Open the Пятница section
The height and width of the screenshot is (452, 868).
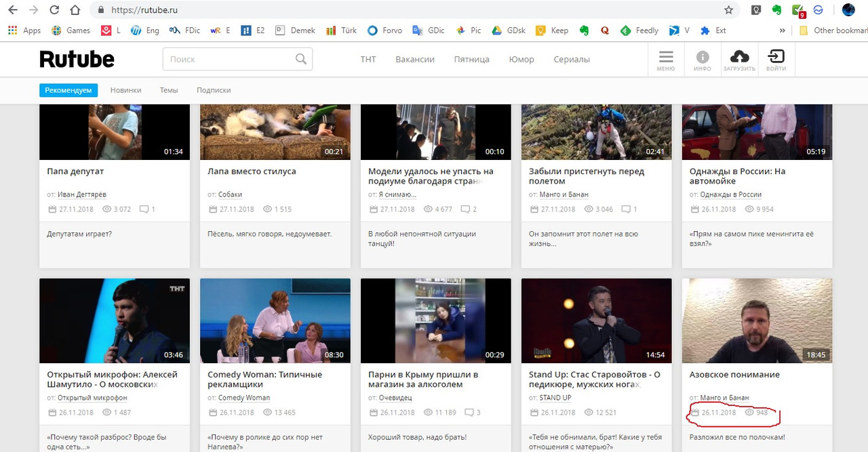coord(472,60)
